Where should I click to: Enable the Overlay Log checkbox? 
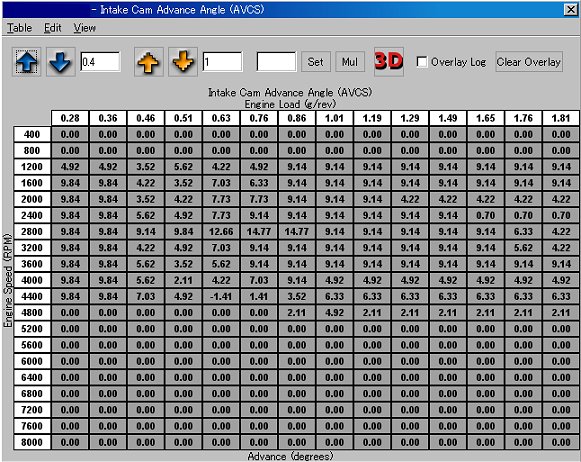click(x=422, y=62)
